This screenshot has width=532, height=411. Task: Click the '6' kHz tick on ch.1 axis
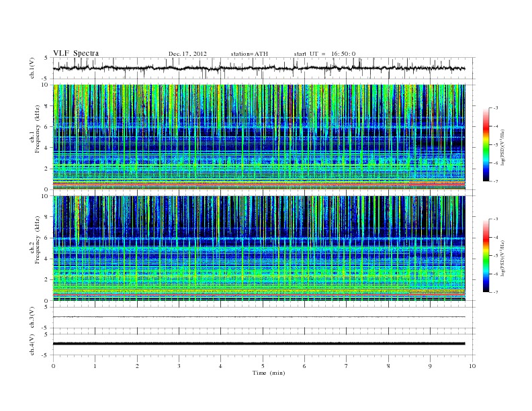[46, 126]
